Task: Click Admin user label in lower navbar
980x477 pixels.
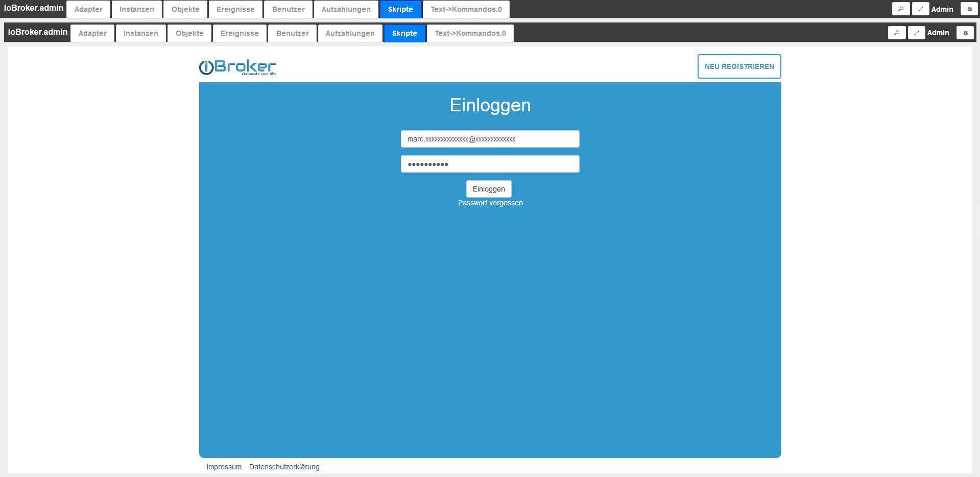Action: pos(938,33)
